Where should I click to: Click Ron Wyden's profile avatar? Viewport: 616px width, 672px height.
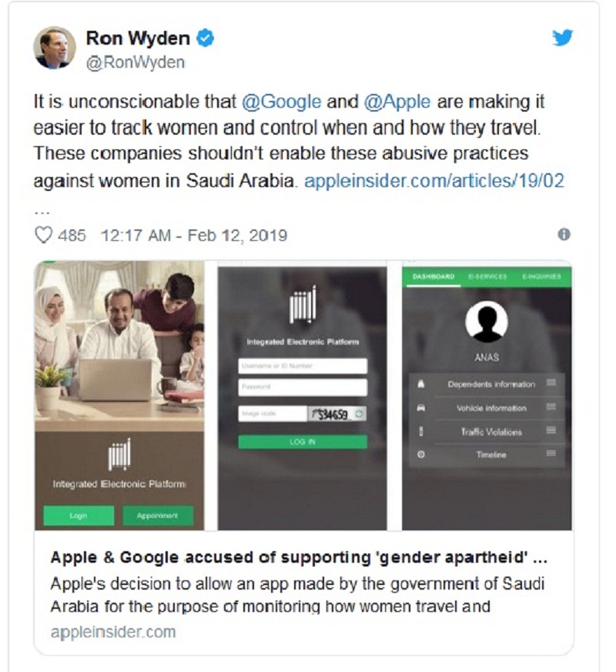pos(55,48)
